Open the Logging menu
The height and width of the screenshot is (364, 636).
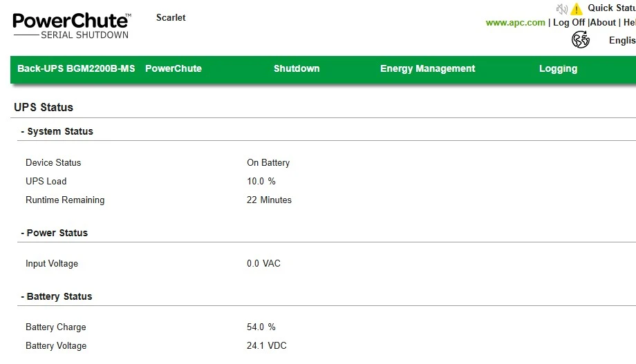[x=558, y=68]
